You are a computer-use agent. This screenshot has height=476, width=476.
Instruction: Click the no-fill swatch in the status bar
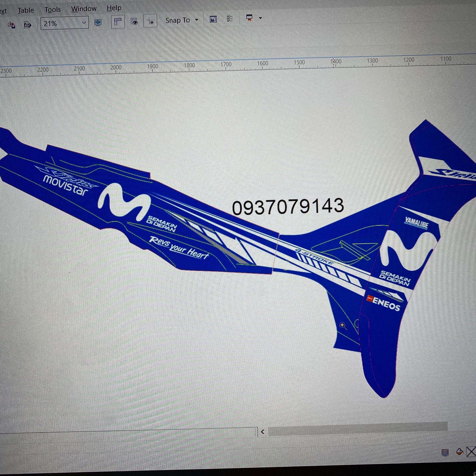pyautogui.click(x=471, y=452)
